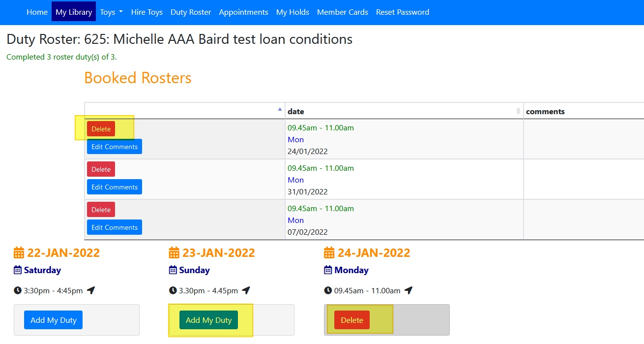Delete the 24/01/2022 booked roster

coord(101,129)
